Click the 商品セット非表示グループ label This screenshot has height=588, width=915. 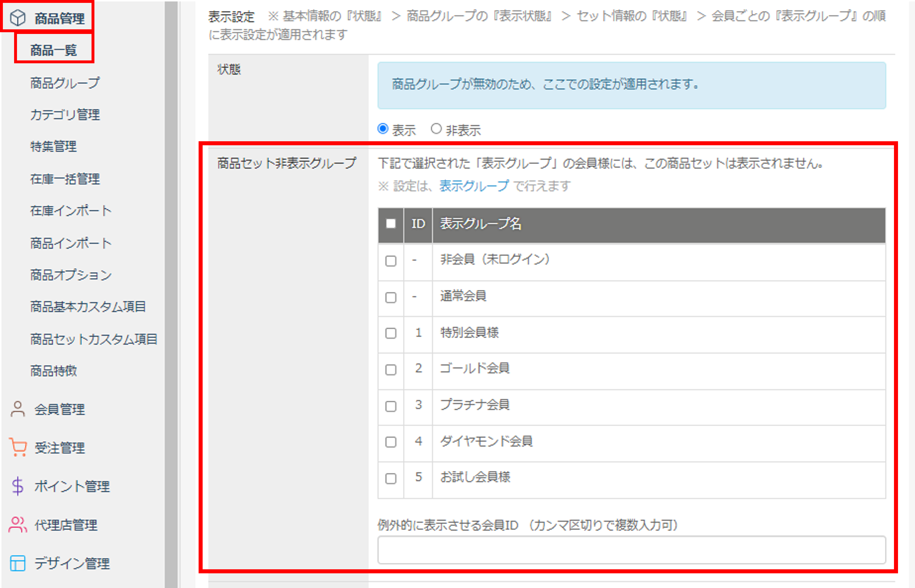click(x=287, y=163)
